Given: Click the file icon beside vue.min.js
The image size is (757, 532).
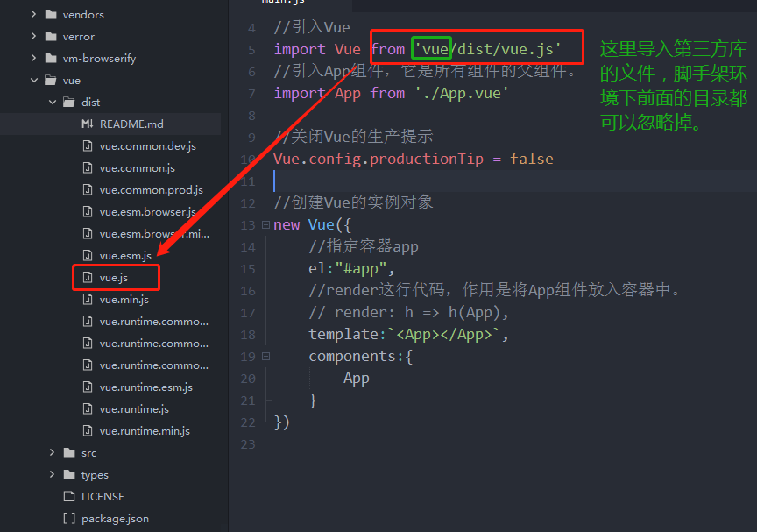Looking at the screenshot, I should [x=88, y=300].
